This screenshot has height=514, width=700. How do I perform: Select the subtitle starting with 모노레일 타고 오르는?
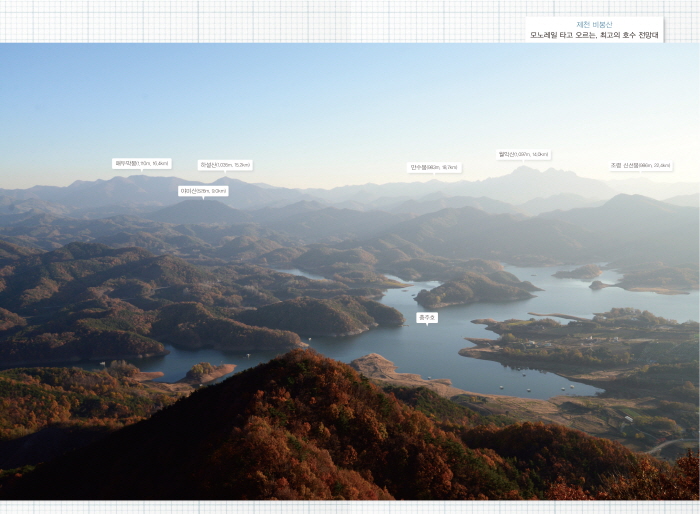(594, 35)
